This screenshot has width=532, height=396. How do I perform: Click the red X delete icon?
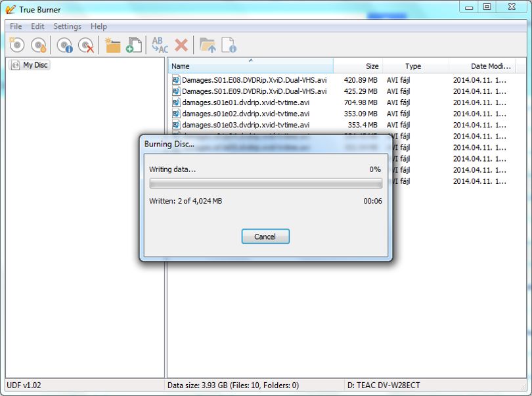[x=181, y=45]
